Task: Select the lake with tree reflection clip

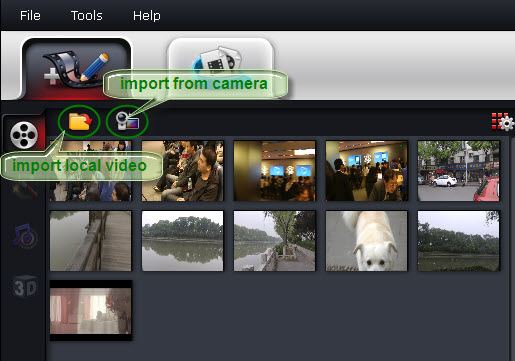Action: click(x=182, y=241)
